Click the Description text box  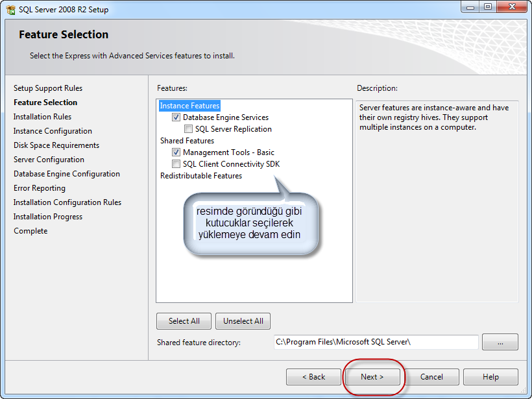point(437,201)
